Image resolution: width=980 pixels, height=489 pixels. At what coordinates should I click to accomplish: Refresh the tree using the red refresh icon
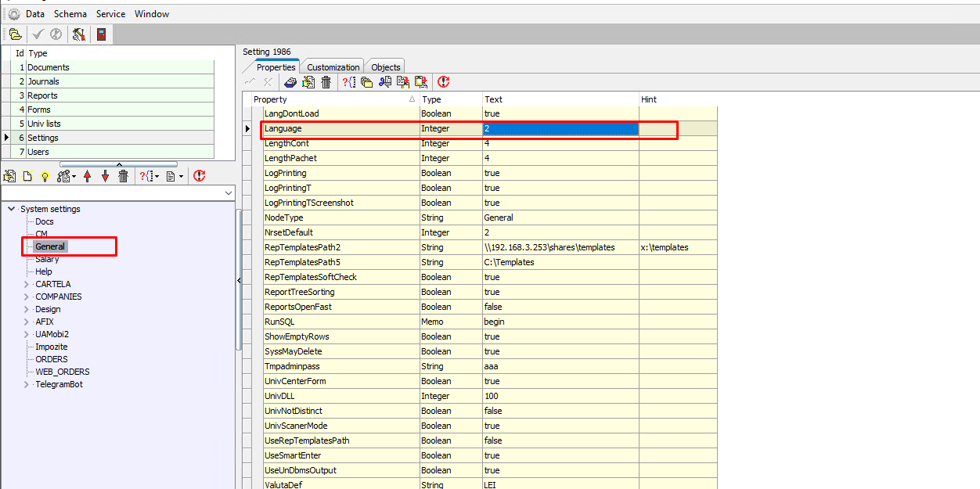(200, 177)
